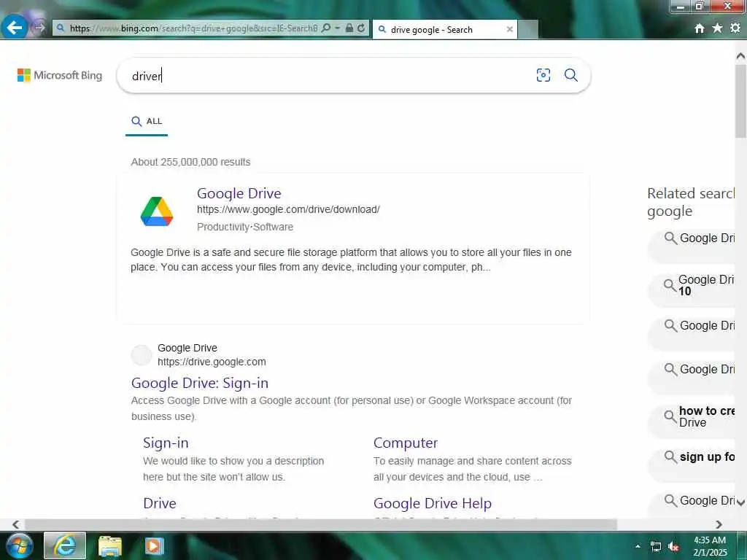Open Favorites with the star icon

(717, 28)
